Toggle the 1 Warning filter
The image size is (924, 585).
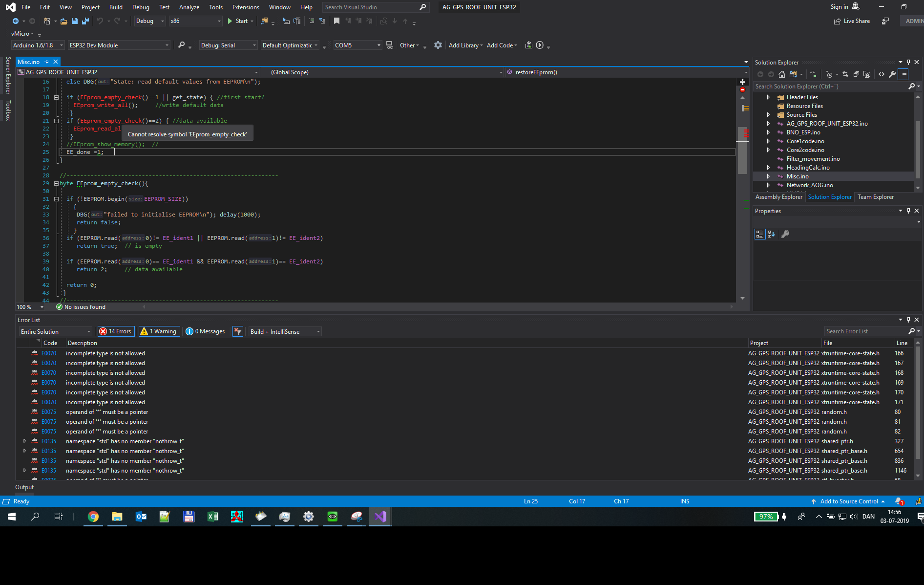click(x=159, y=331)
